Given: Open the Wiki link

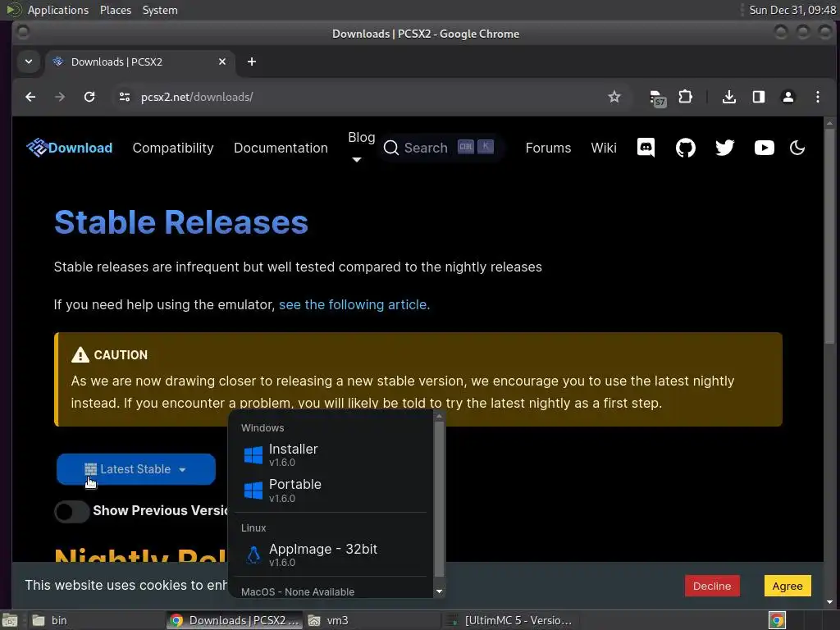Looking at the screenshot, I should (x=604, y=148).
